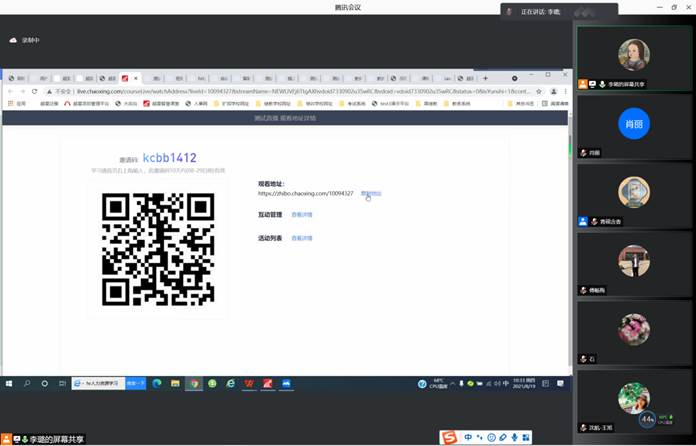Open the WPS Office icon in the taskbar
The height and width of the screenshot is (446, 696).
pyautogui.click(x=248, y=383)
